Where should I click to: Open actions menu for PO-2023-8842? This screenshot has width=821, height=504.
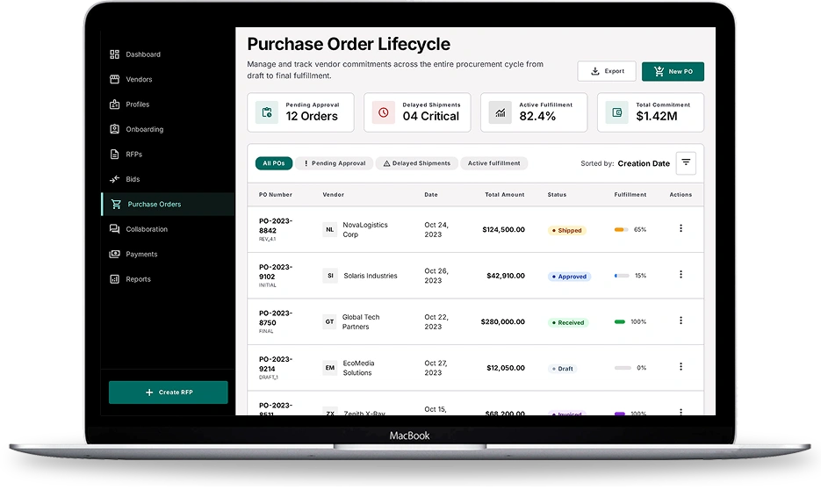tap(681, 228)
